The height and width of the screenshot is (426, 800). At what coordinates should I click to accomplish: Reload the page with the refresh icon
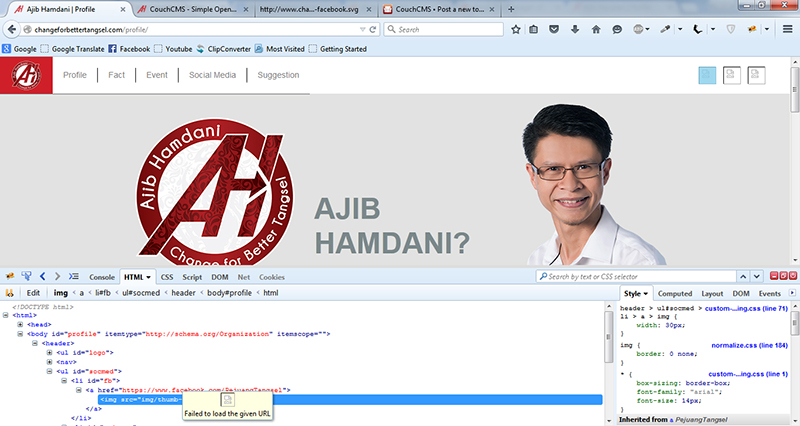click(x=373, y=30)
